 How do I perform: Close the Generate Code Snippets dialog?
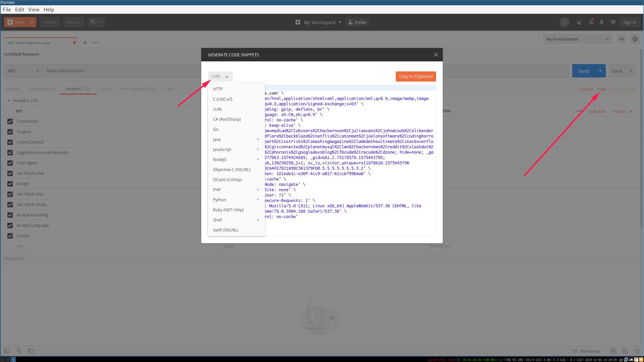point(436,55)
